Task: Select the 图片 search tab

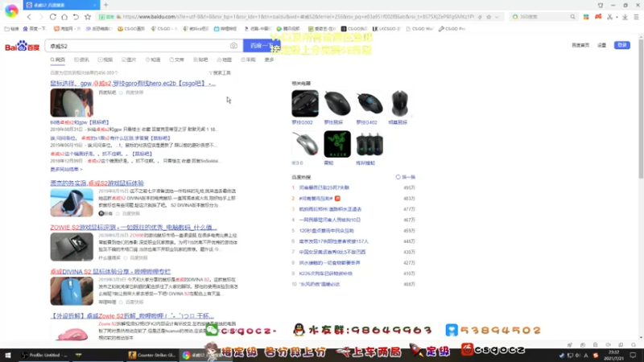Action: [129, 60]
